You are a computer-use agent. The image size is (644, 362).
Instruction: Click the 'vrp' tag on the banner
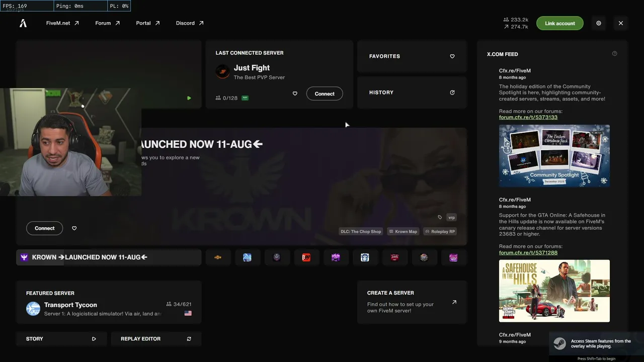[451, 217]
